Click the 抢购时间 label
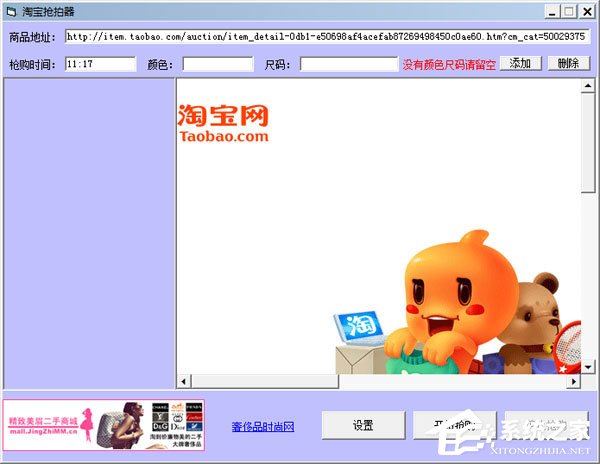 tap(32, 65)
